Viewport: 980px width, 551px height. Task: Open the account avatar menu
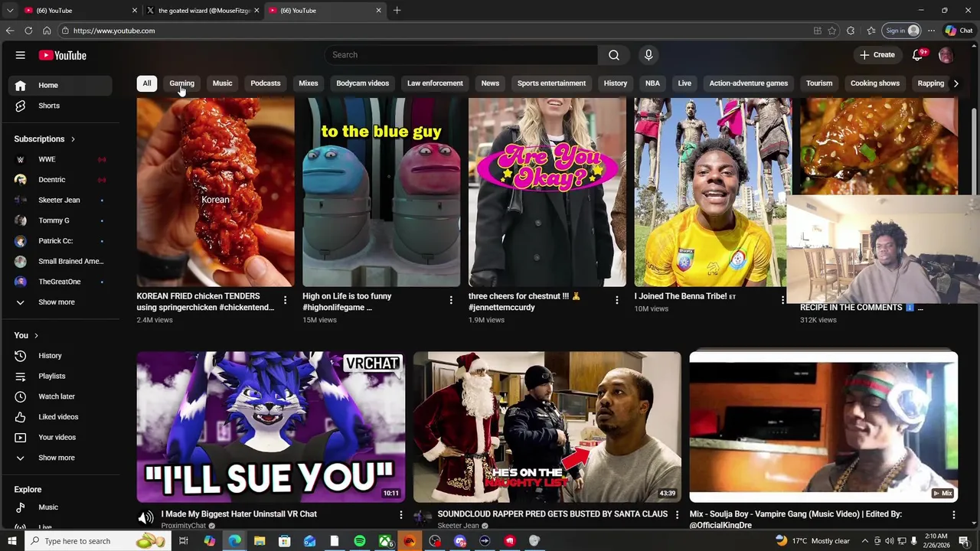click(x=946, y=55)
